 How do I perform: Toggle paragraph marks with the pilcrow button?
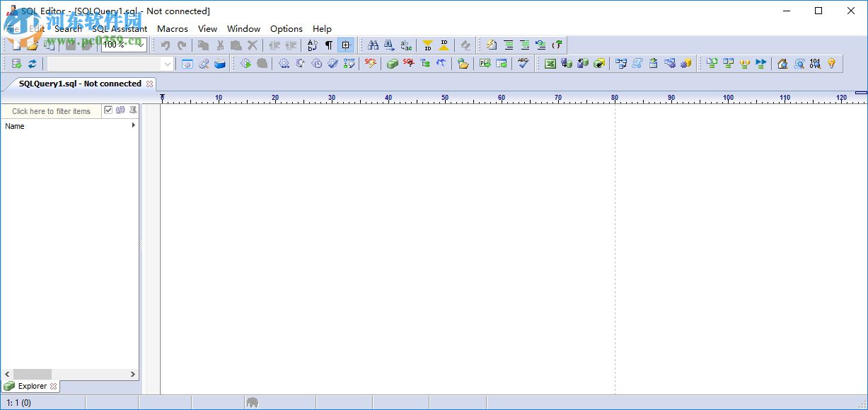tap(328, 45)
